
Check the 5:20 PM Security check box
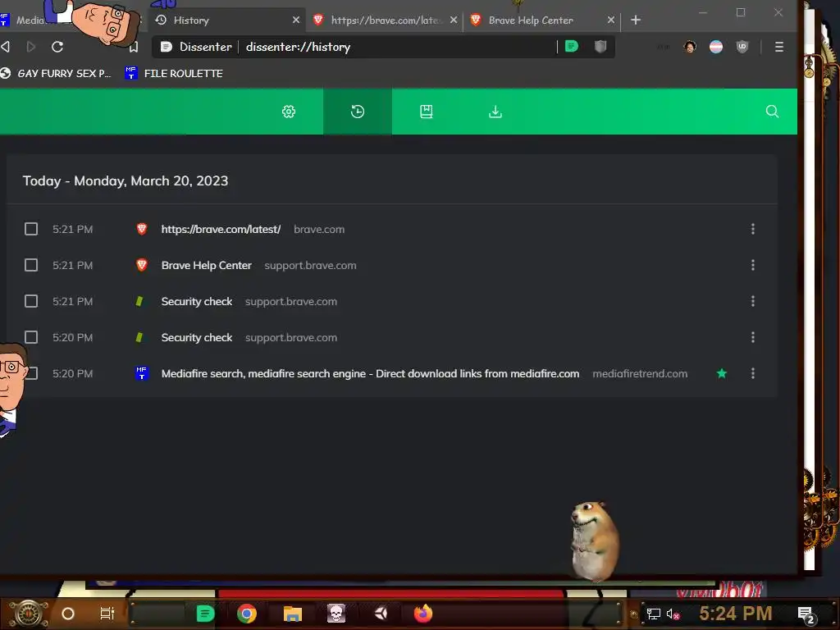[31, 337]
